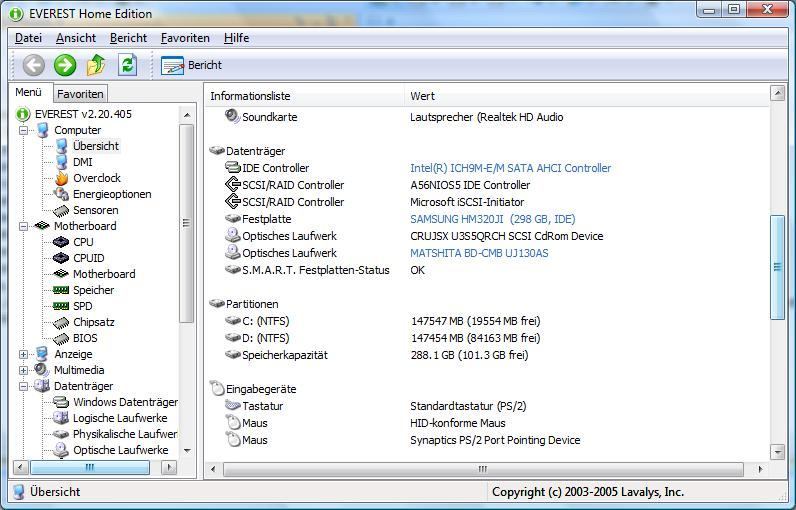
Task: Select the Energieoptionen icon in tree
Action: (x=61, y=194)
